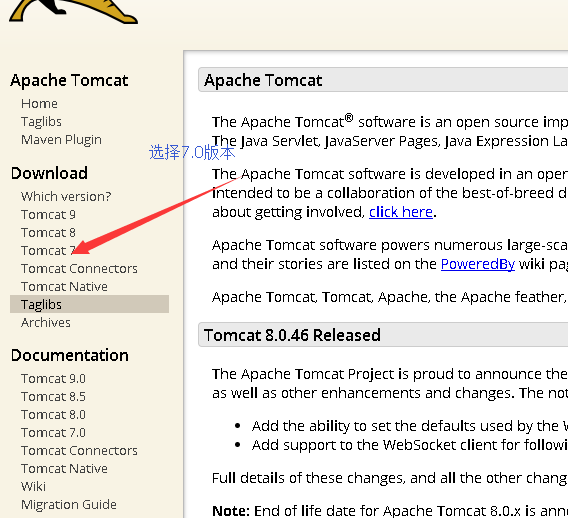Open the Tomcat 8 download page
The width and height of the screenshot is (568, 518).
point(48,233)
